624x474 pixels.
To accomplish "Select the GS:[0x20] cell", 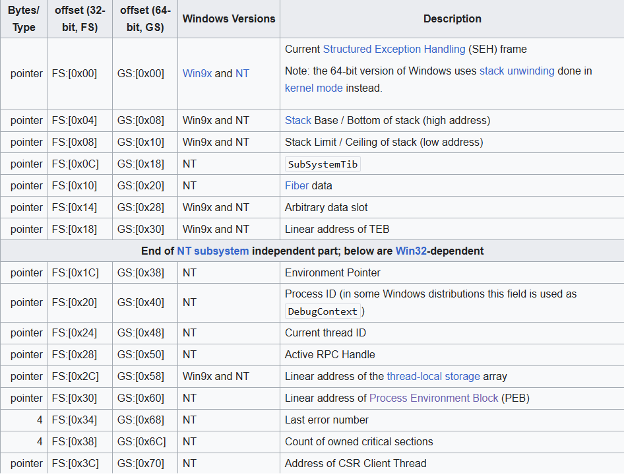I will (145, 185).
